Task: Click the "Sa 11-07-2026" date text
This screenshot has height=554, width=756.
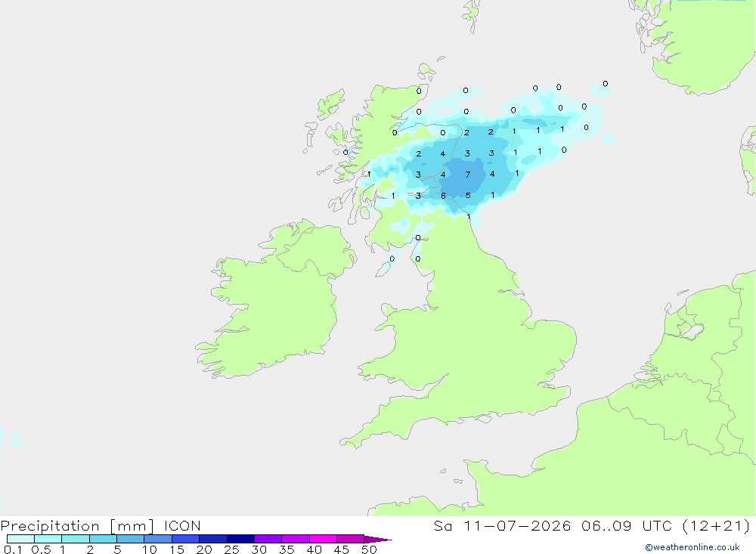Action: 503,526
